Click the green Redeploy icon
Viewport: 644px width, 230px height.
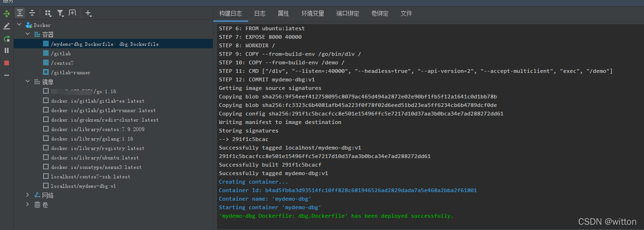pos(7,38)
